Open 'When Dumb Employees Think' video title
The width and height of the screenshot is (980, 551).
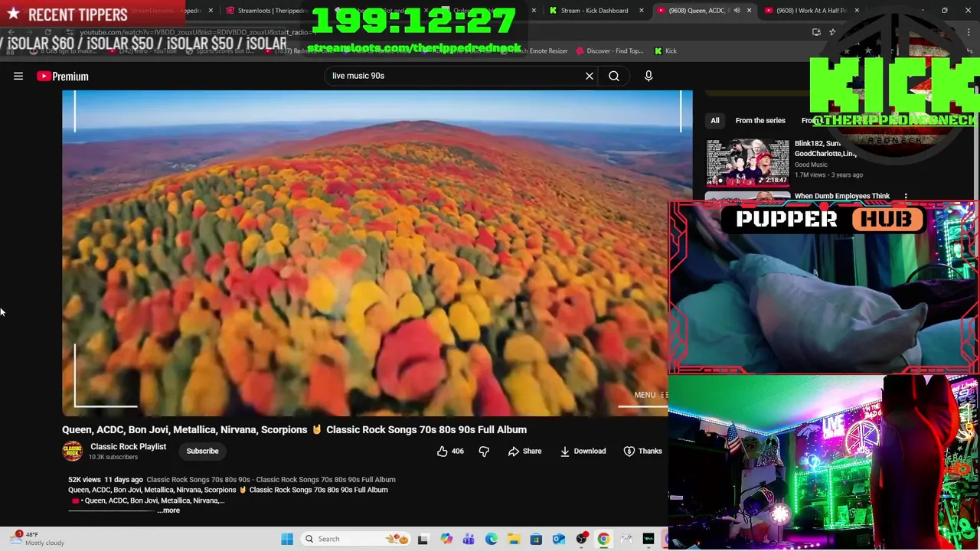(x=842, y=196)
